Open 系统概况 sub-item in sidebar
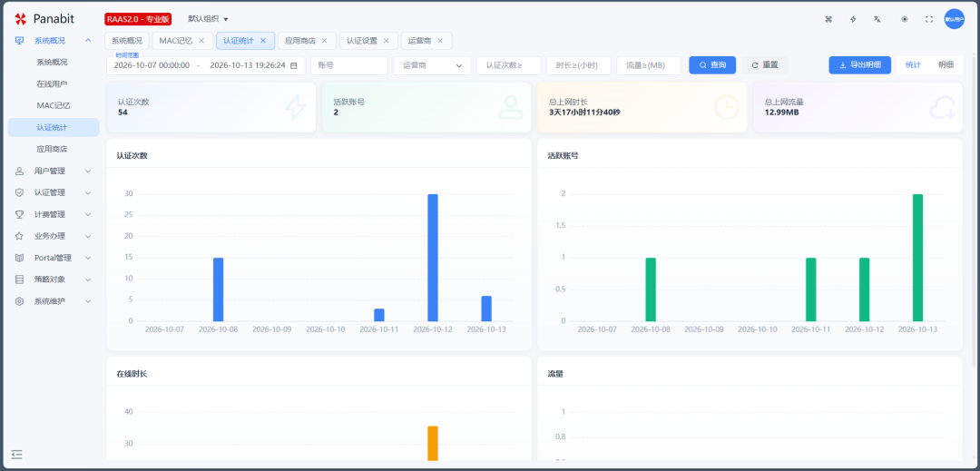Screen dimensions: 980x471 [x=54, y=62]
